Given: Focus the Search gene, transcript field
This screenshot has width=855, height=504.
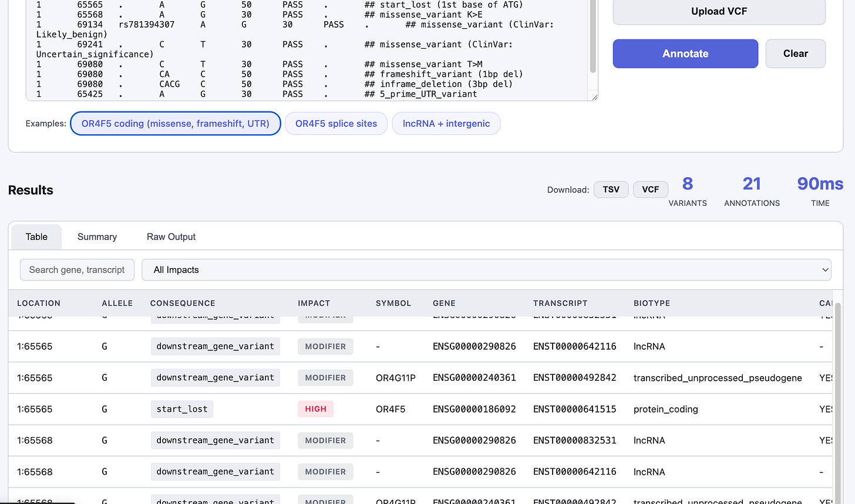Looking at the screenshot, I should (77, 270).
